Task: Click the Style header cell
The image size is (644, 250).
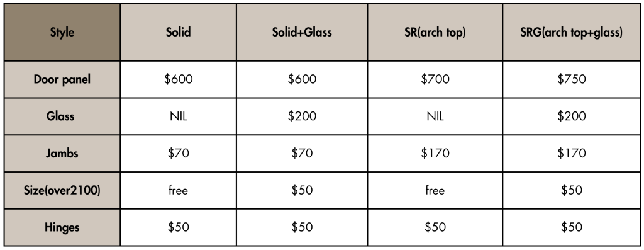Action: pos(62,32)
